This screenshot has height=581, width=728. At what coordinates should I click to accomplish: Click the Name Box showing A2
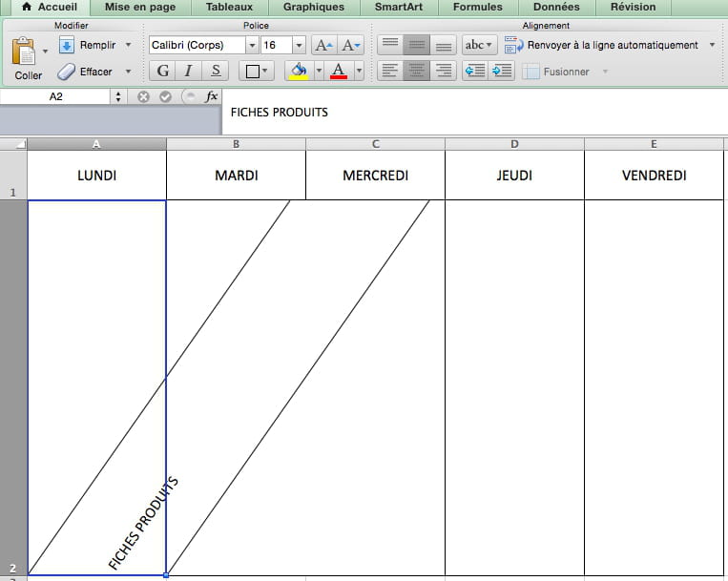click(x=55, y=96)
